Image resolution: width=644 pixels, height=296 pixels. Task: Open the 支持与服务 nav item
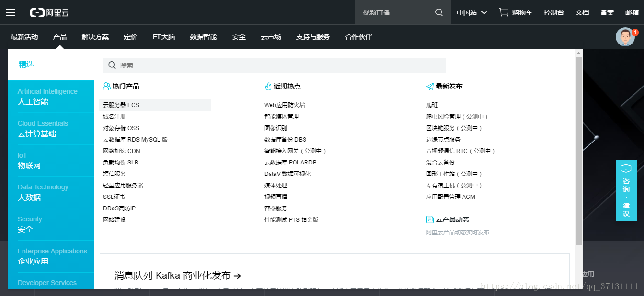(x=313, y=37)
